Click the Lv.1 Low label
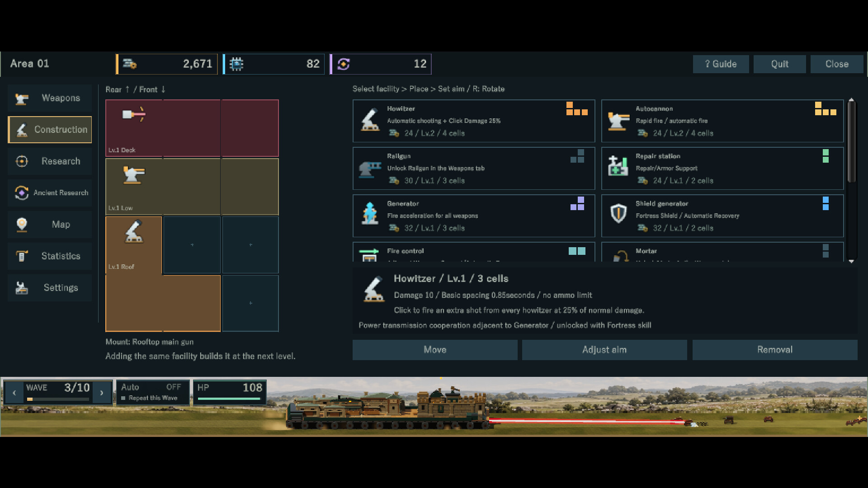Viewport: 868px width, 488px height. (120, 208)
